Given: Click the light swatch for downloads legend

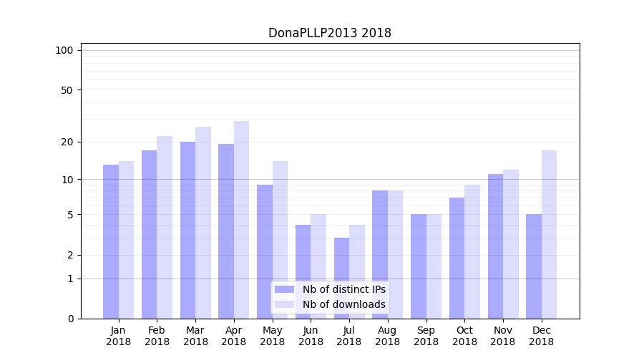Looking at the screenshot, I should coord(284,304).
